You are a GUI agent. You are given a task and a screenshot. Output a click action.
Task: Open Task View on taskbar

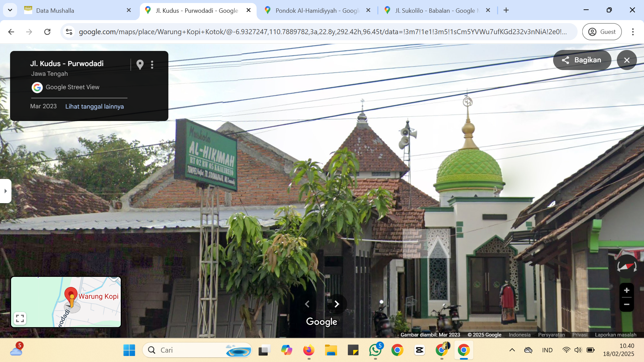pyautogui.click(x=265, y=350)
